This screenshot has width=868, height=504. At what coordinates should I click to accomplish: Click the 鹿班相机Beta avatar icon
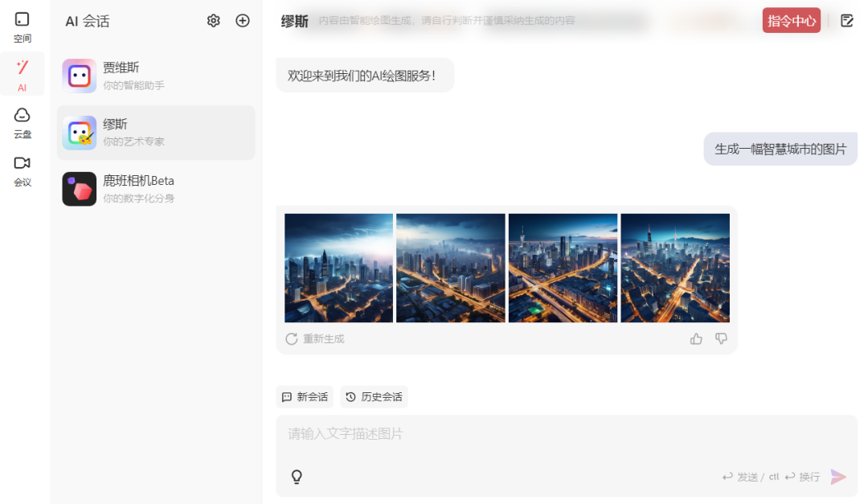79,189
